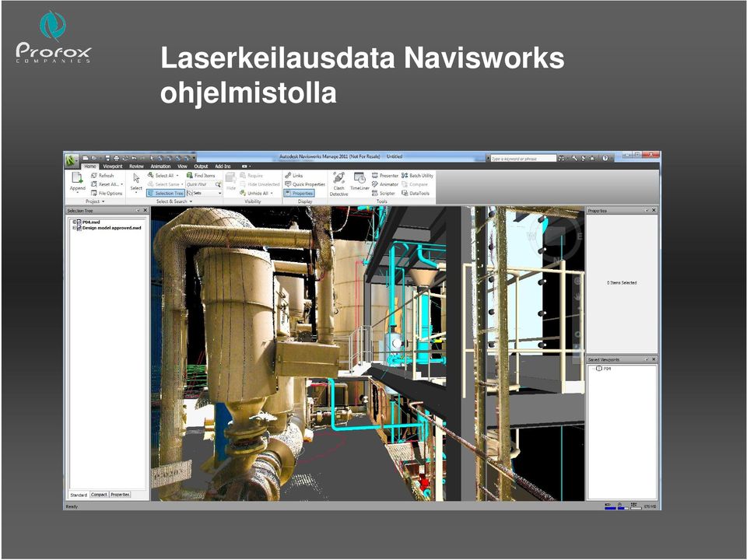Select P04.nwd in Selection Tree
The height and width of the screenshot is (560, 747).
[x=91, y=222]
